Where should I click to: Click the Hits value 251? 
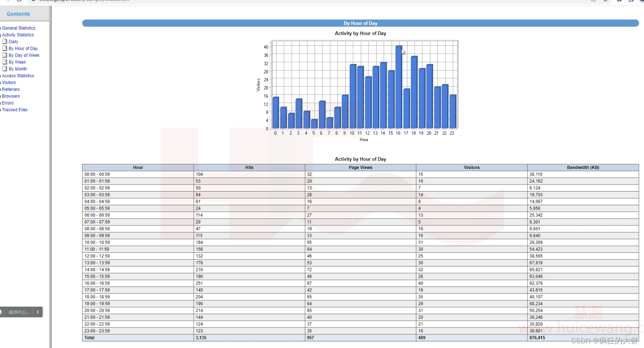click(x=199, y=283)
